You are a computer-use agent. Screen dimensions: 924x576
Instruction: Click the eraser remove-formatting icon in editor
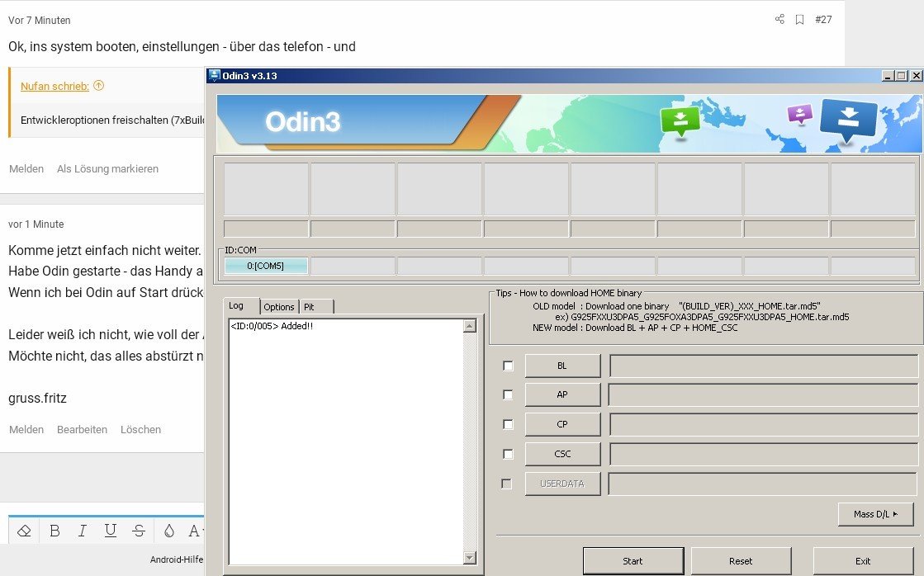pyautogui.click(x=24, y=531)
